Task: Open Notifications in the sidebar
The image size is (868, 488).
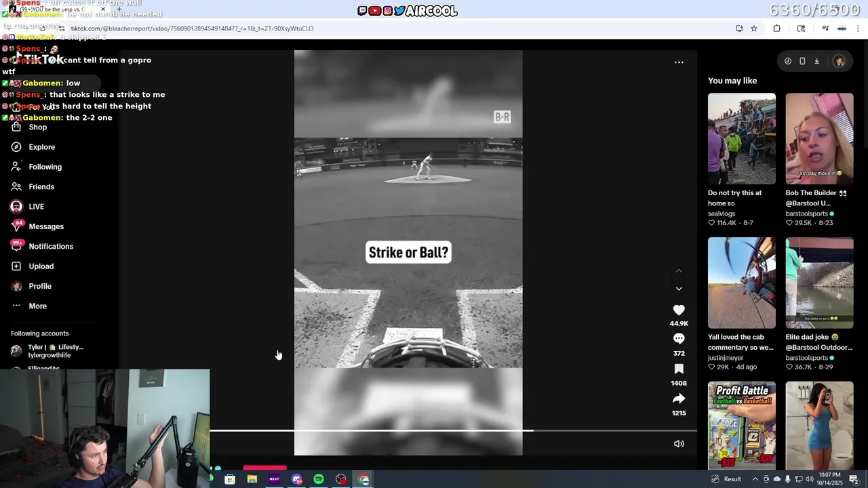Action: [x=51, y=246]
